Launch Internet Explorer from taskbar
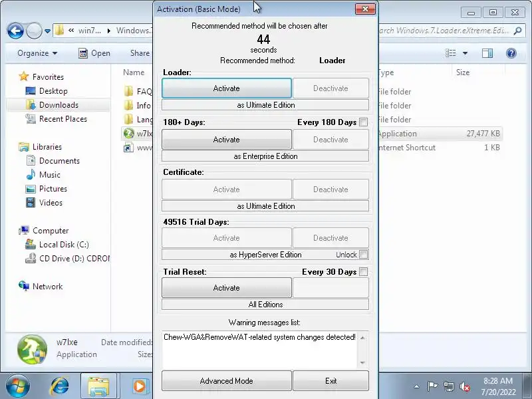 point(59,386)
